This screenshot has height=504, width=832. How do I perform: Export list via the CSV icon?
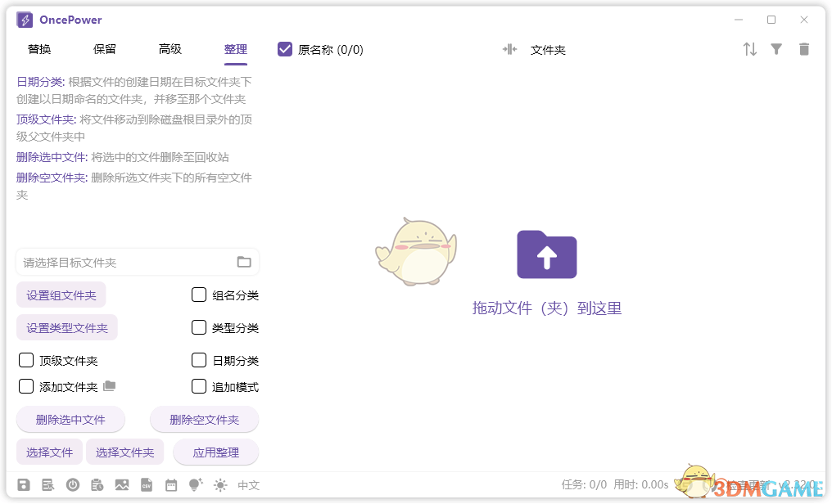click(147, 484)
